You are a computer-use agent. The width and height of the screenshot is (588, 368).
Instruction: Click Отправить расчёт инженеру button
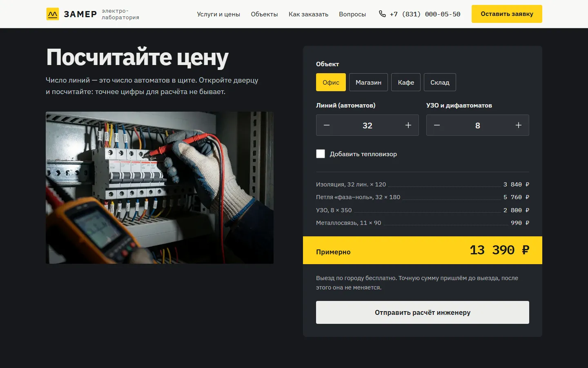423,312
